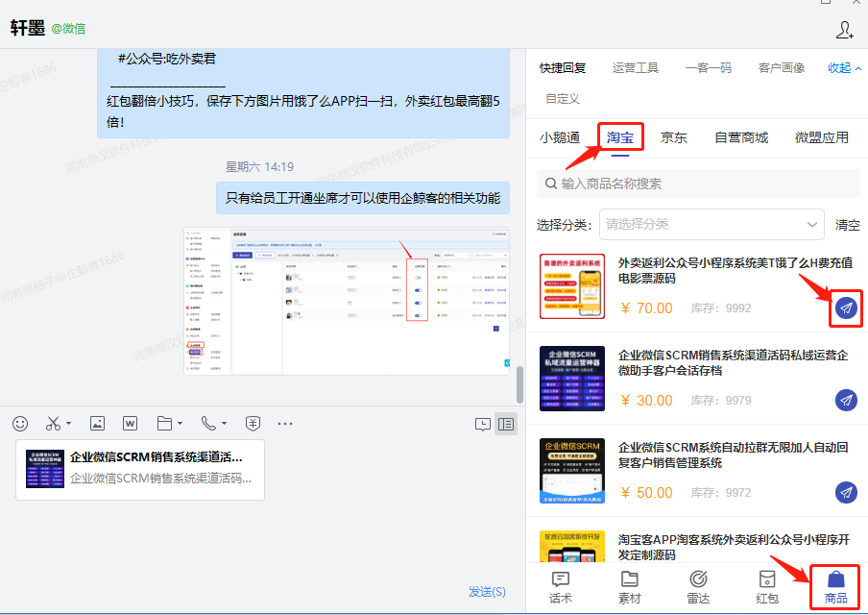The height and width of the screenshot is (615, 868).
Task: Click the 发送(S) send button
Action: click(x=487, y=592)
